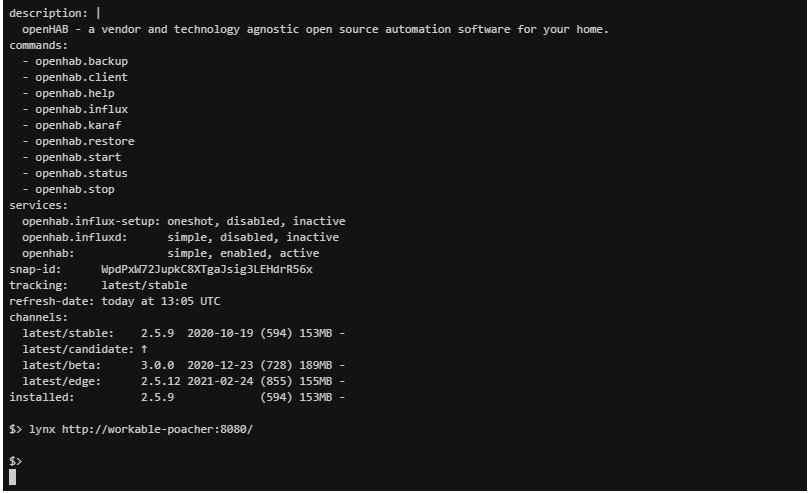Click the latest/candidate channel row
The image size is (810, 493).
click(x=82, y=349)
